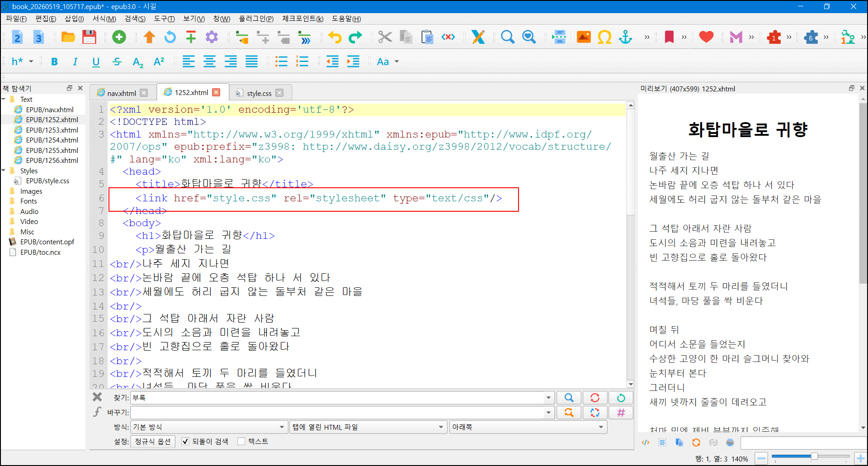Toggle the wrap-around search checkbox
The image size is (868, 466).
[185, 441]
